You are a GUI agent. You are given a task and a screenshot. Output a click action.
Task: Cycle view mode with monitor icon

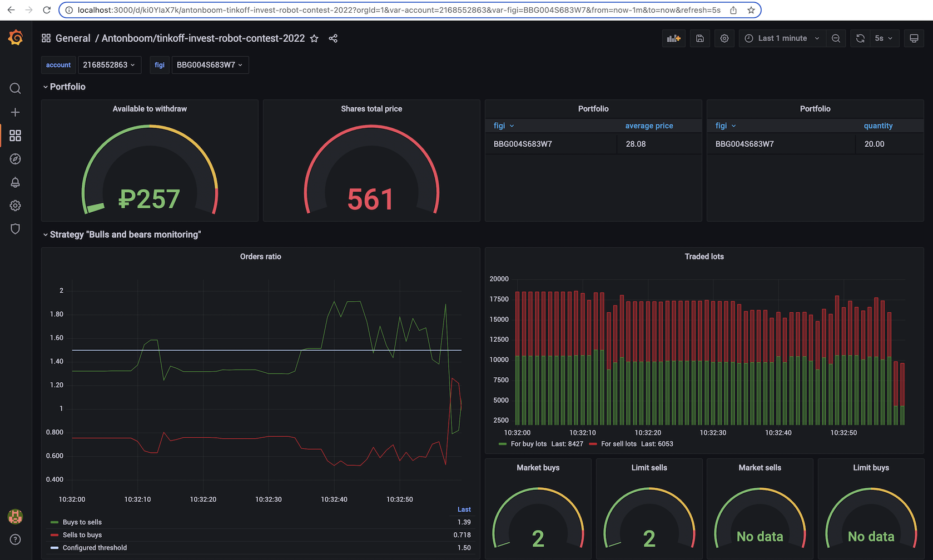tap(914, 38)
